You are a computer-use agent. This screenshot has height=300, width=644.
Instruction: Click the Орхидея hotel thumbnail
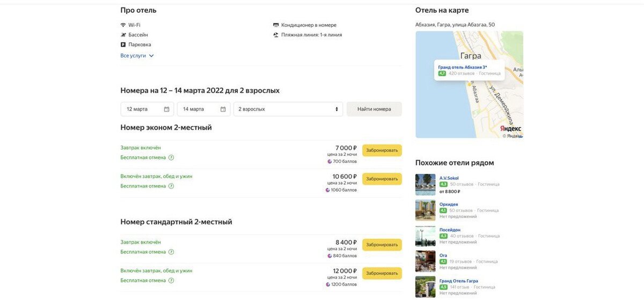(x=426, y=210)
